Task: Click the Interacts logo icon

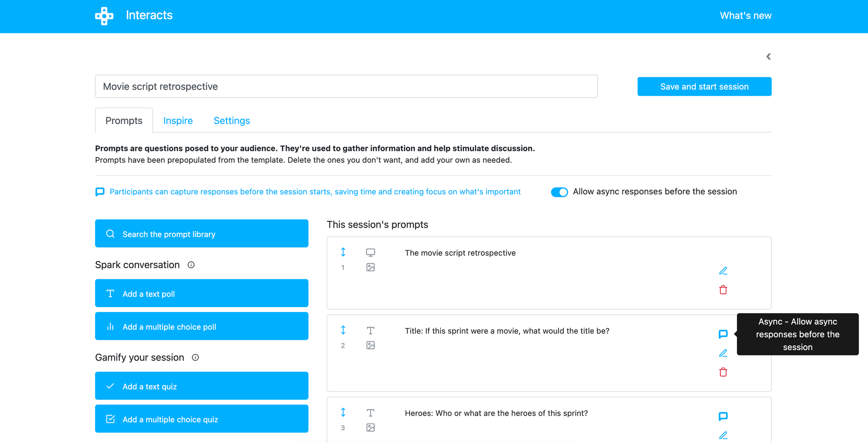Action: pyautogui.click(x=104, y=16)
